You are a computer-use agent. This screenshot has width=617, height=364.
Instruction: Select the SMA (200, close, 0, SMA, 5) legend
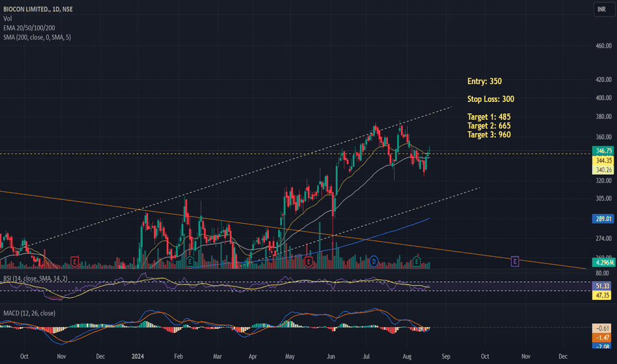[37, 37]
